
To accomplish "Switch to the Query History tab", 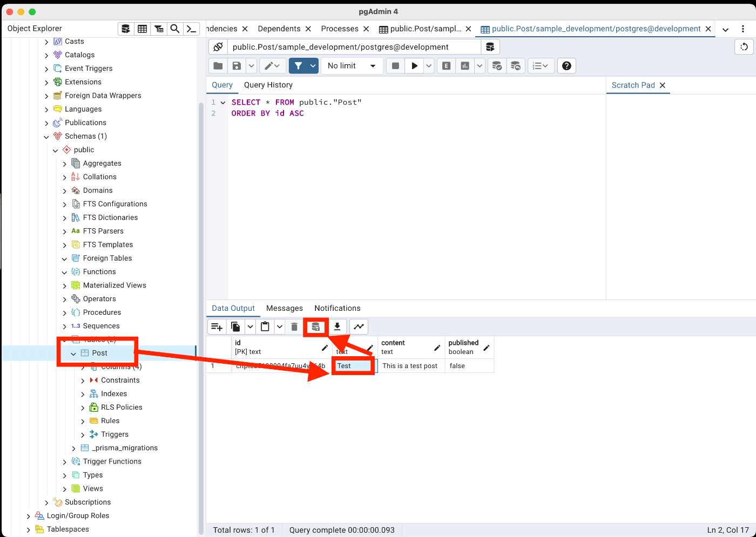I will (268, 85).
